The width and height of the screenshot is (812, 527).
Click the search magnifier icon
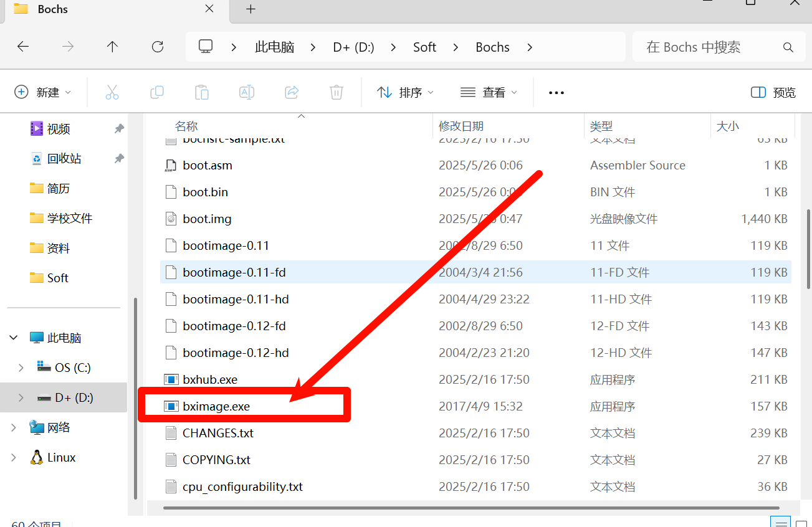(x=788, y=47)
